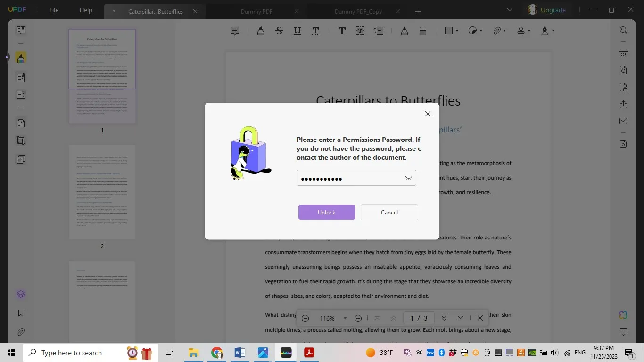Select the Strikethrough annotation tool
The image size is (644, 362).
[x=279, y=31]
